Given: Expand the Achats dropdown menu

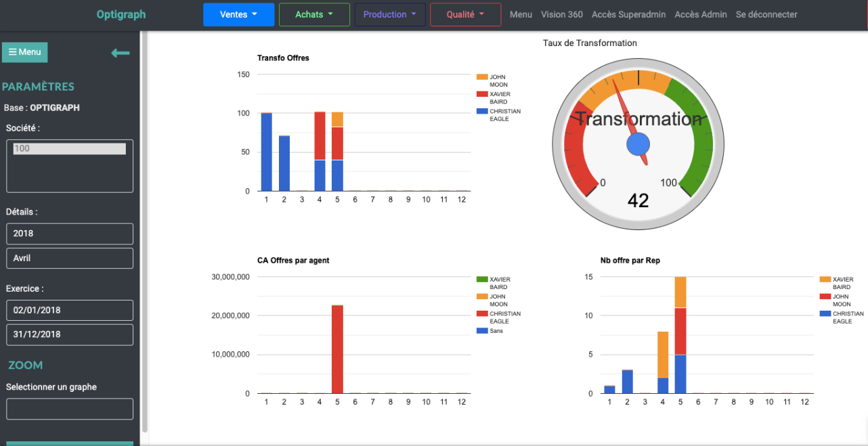Looking at the screenshot, I should pyautogui.click(x=314, y=14).
